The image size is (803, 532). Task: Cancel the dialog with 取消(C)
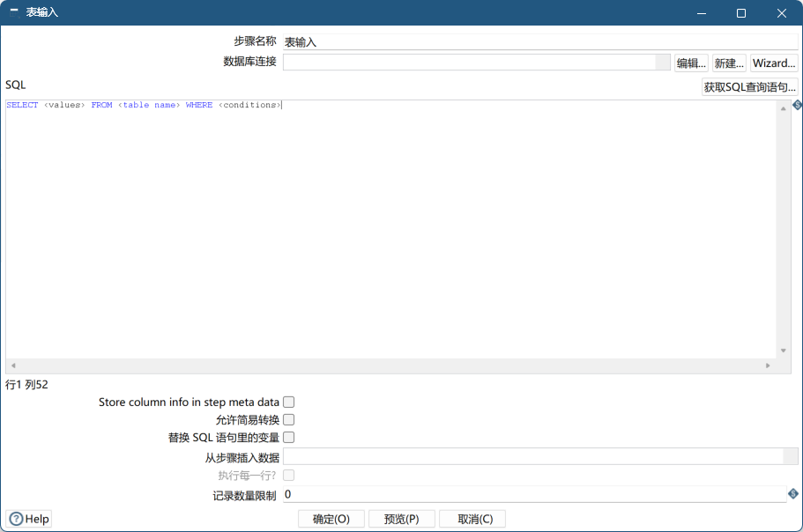click(472, 518)
